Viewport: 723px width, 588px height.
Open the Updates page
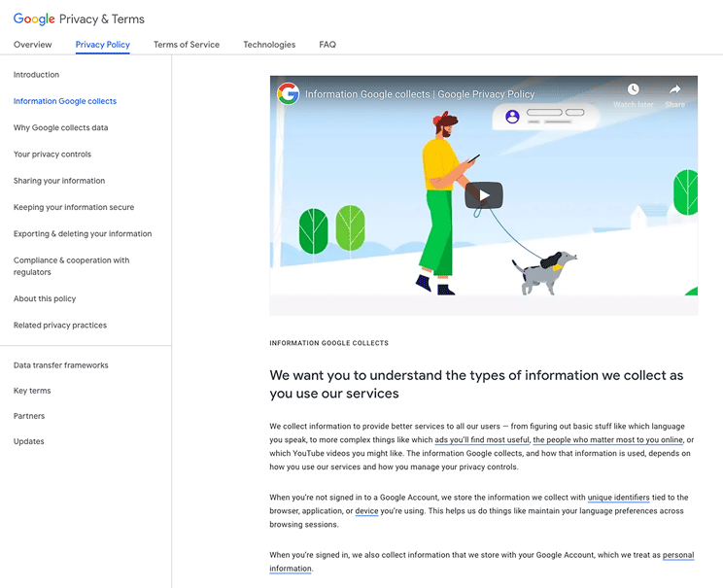[28, 441]
